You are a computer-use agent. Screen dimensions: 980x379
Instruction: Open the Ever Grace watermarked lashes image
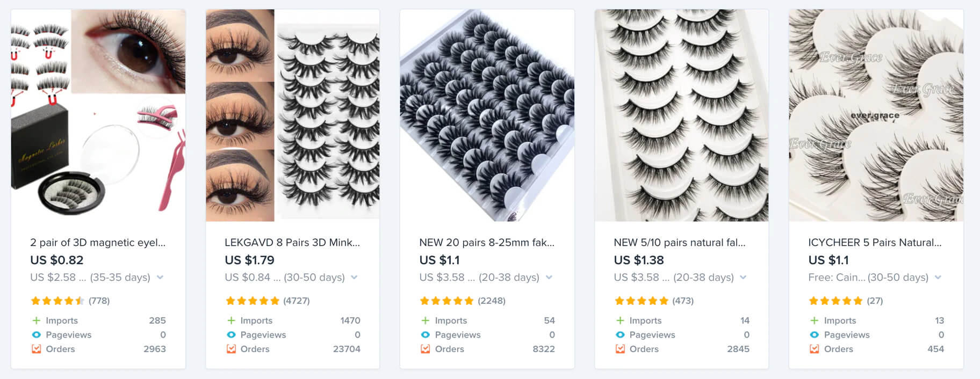click(x=876, y=115)
